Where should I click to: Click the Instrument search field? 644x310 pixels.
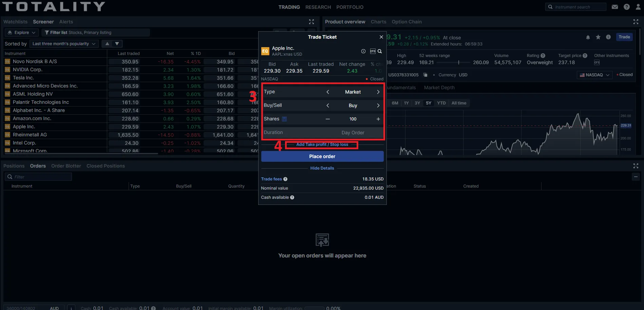tap(575, 7)
